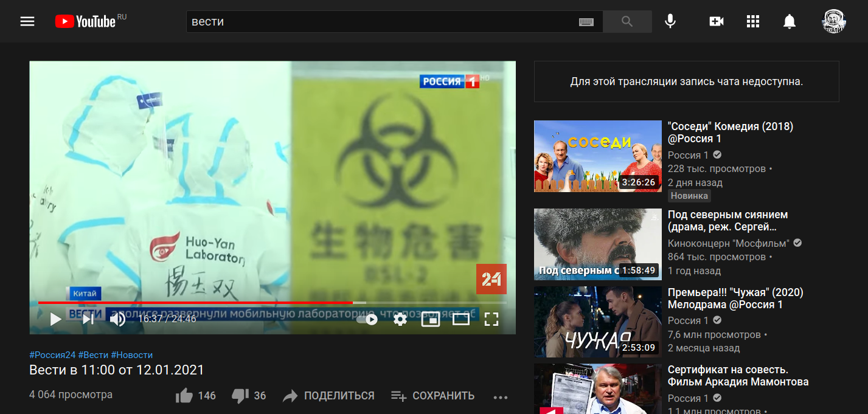Screen dimensions: 868x414
Task: Open the on-screen keyboard in search box
Action: [586, 22]
